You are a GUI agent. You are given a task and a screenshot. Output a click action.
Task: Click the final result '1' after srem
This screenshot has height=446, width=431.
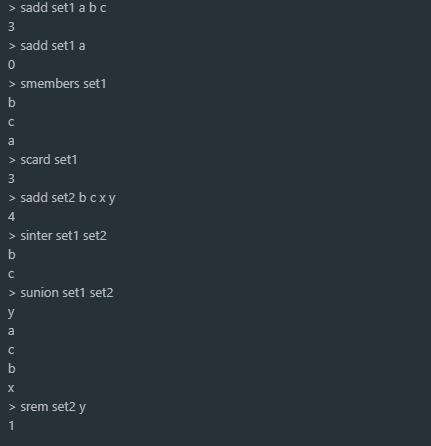(x=12, y=426)
